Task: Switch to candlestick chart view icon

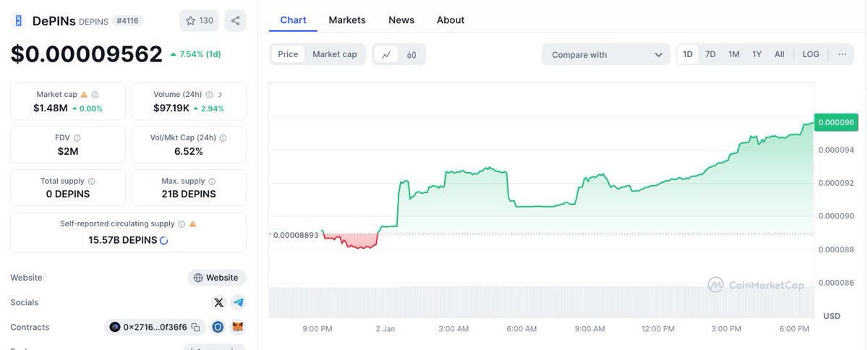Action: coord(412,54)
